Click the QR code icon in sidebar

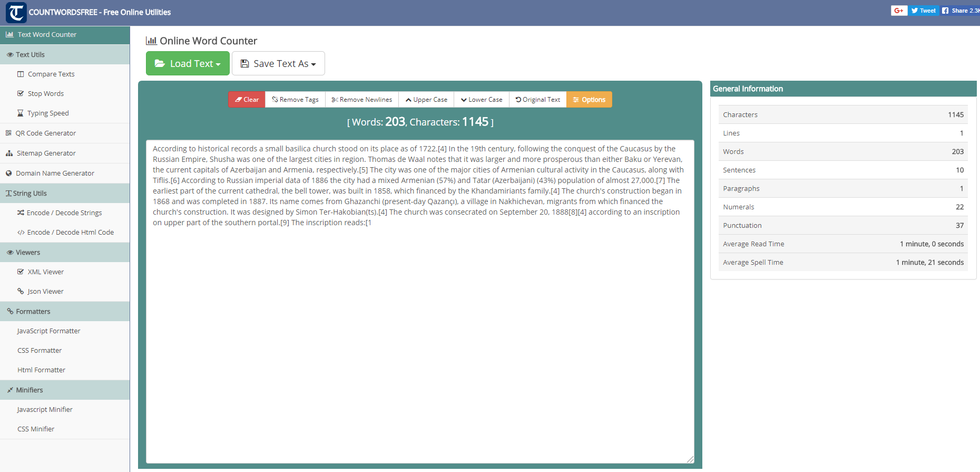pos(8,133)
